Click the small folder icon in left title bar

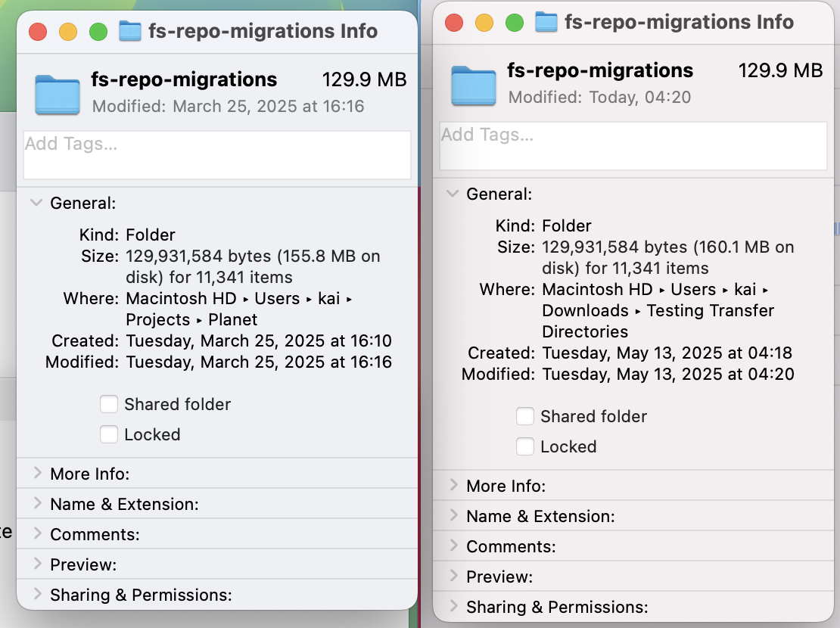(x=129, y=31)
